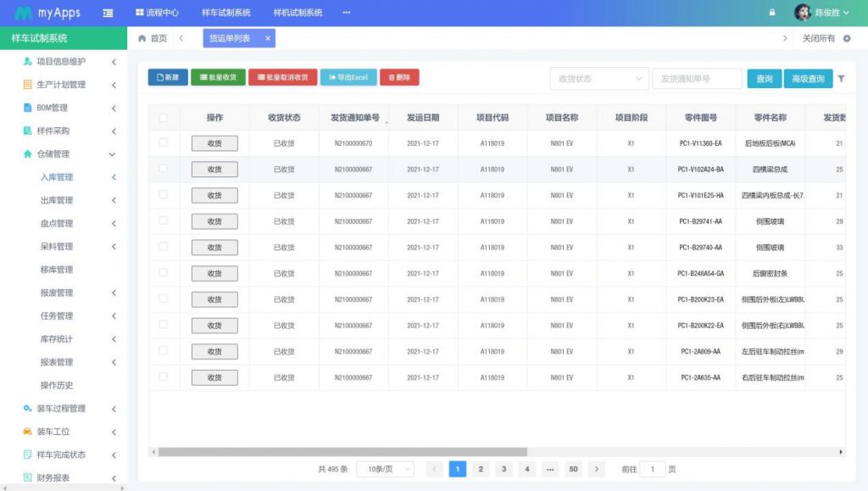Click the tab scroll left arrow
868x491 pixels.
click(x=181, y=38)
